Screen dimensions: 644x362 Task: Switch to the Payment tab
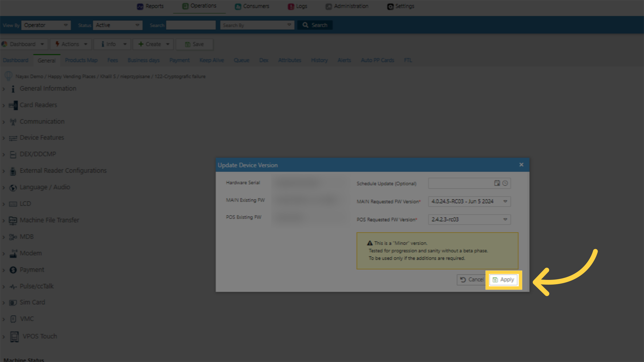point(179,60)
